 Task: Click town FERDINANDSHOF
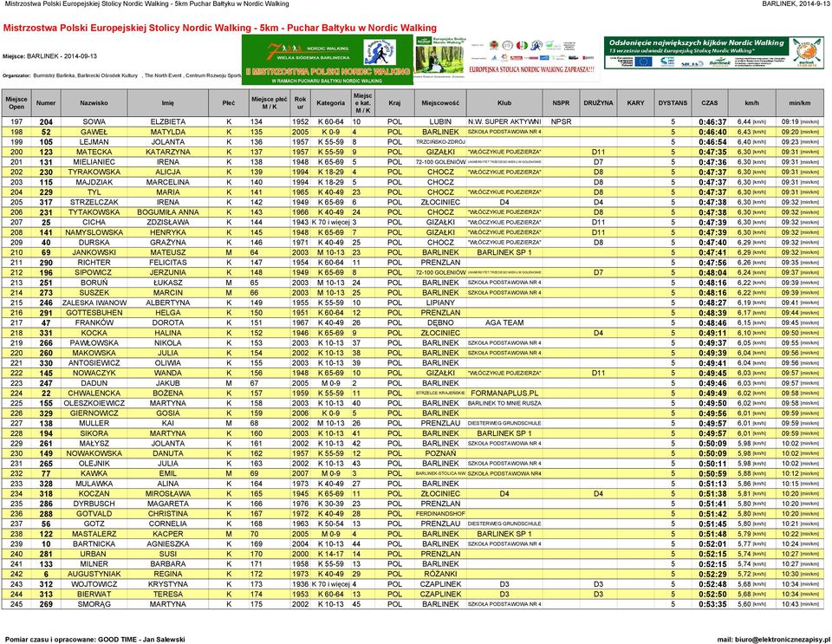tap(440, 514)
